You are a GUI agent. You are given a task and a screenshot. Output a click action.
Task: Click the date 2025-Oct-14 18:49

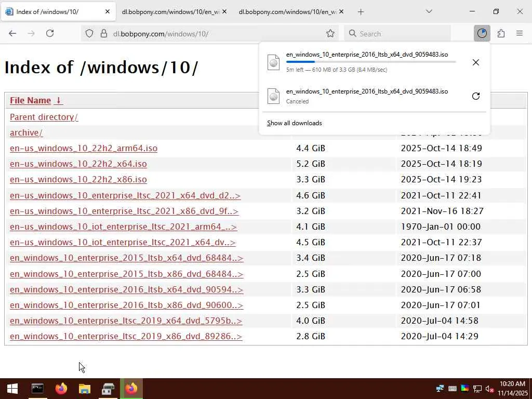pos(442,148)
